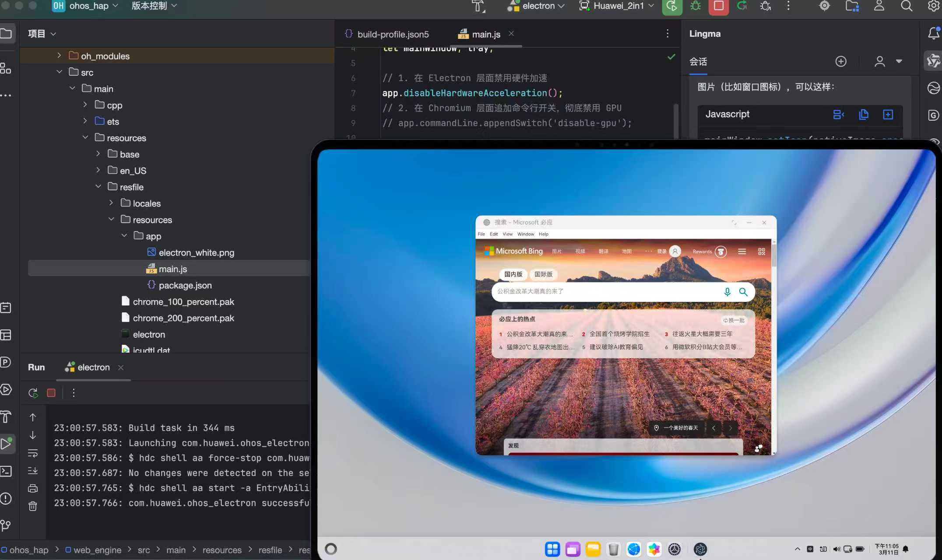Select the 国际版 option on Bing
The width and height of the screenshot is (942, 560).
[x=543, y=274]
